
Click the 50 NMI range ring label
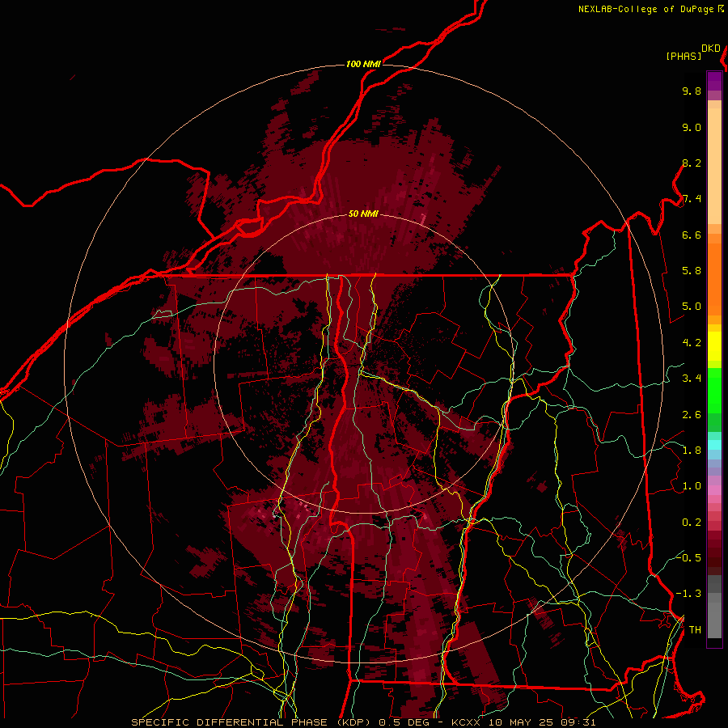pyautogui.click(x=363, y=214)
